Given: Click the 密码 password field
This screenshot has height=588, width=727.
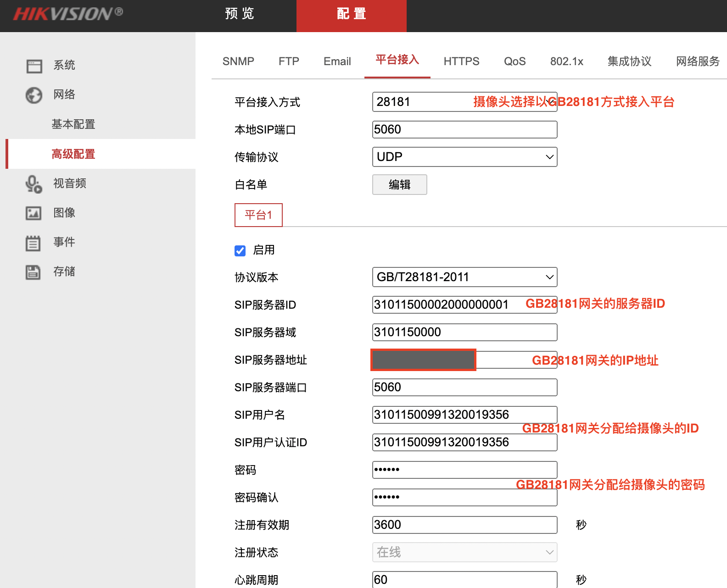Looking at the screenshot, I should (x=464, y=470).
